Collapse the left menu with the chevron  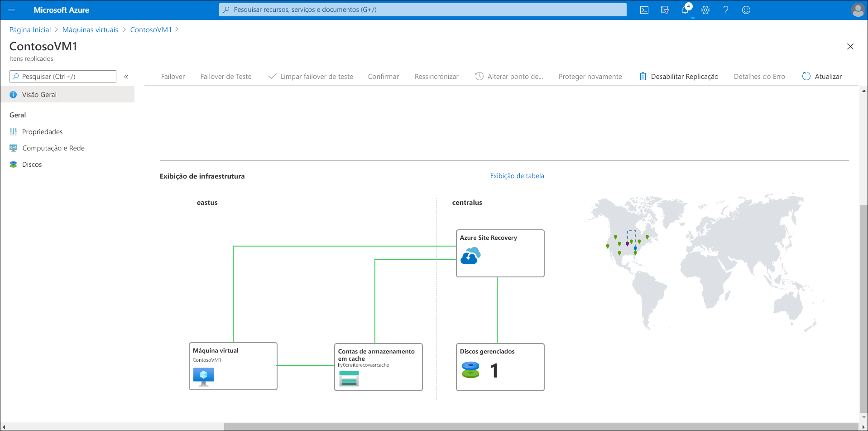(126, 77)
